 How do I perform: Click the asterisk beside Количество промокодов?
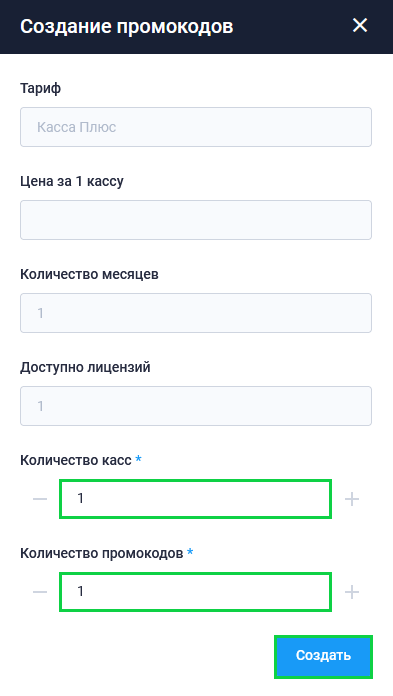pos(190,552)
